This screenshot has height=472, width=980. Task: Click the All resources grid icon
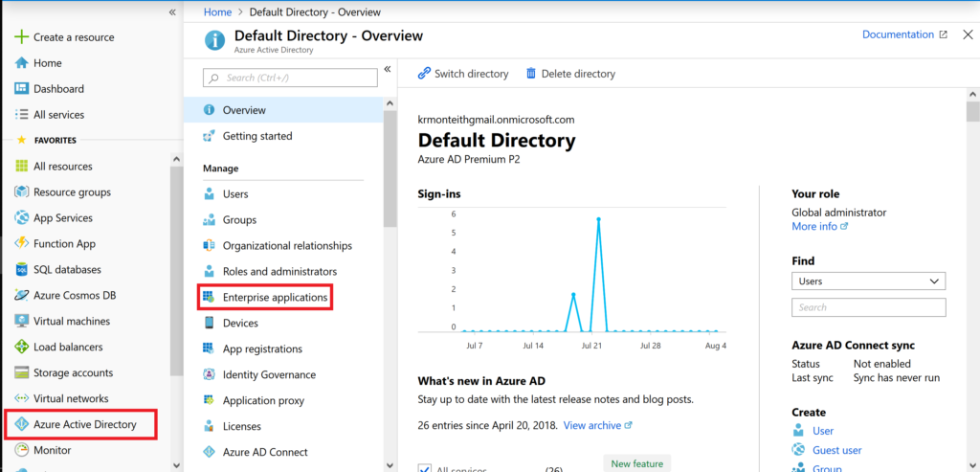pos(22,167)
